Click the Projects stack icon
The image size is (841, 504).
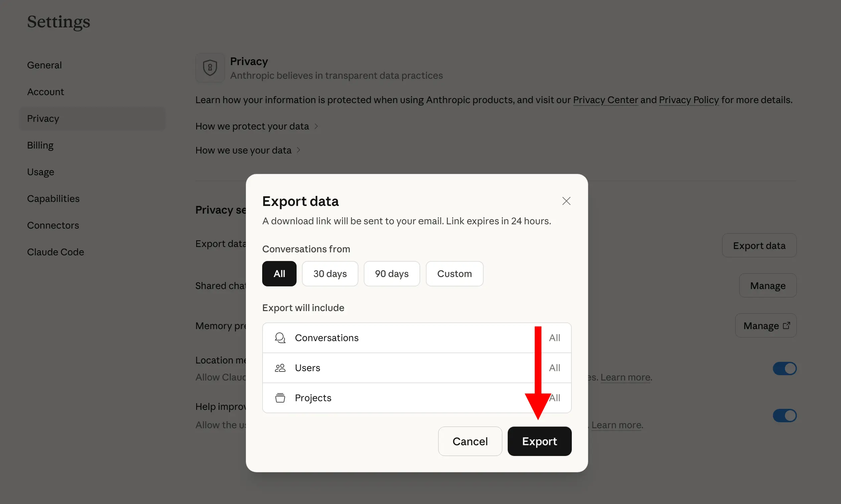280,398
